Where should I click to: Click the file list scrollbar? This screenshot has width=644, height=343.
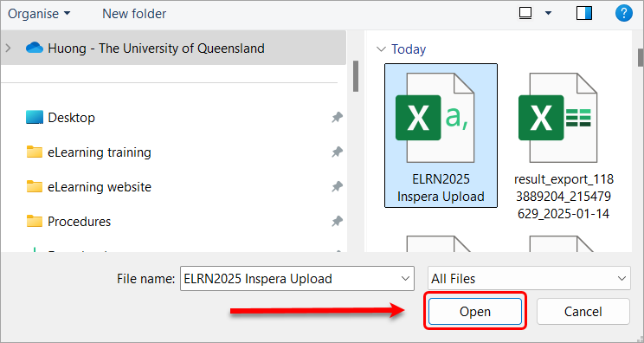(x=641, y=57)
